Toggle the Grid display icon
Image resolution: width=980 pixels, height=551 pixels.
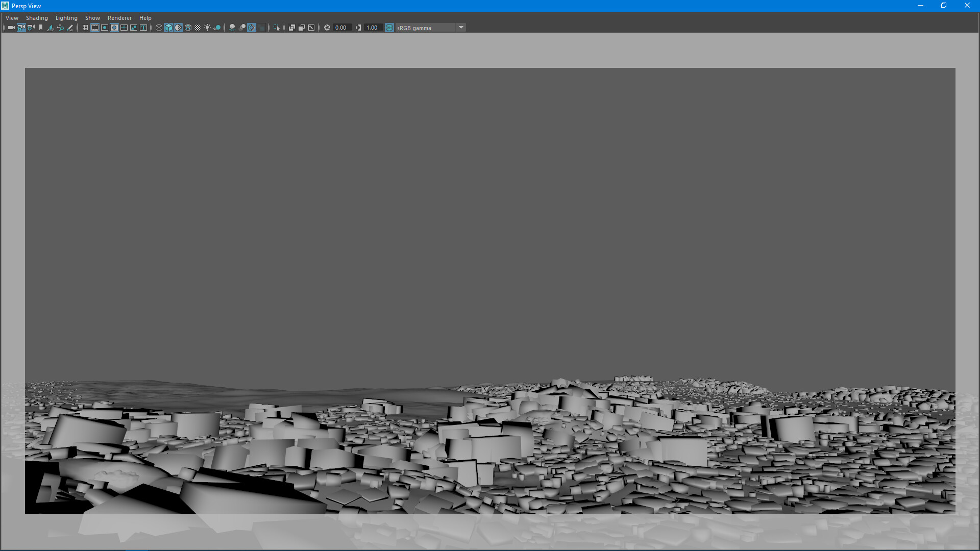85,28
